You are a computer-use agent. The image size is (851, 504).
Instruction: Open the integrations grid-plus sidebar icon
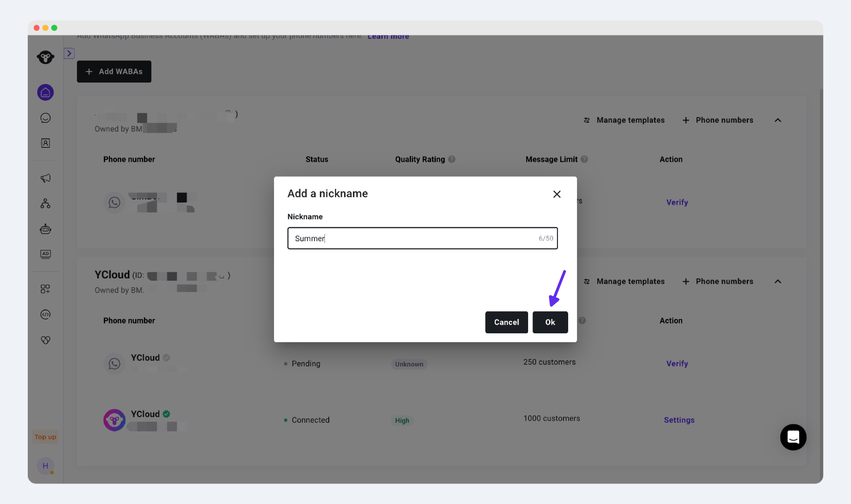pos(45,289)
